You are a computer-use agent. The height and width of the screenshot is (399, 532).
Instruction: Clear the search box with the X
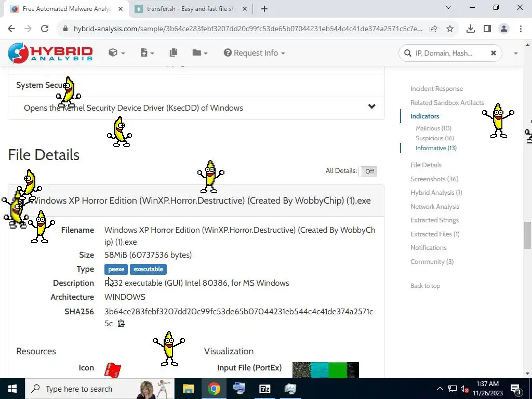[494, 53]
